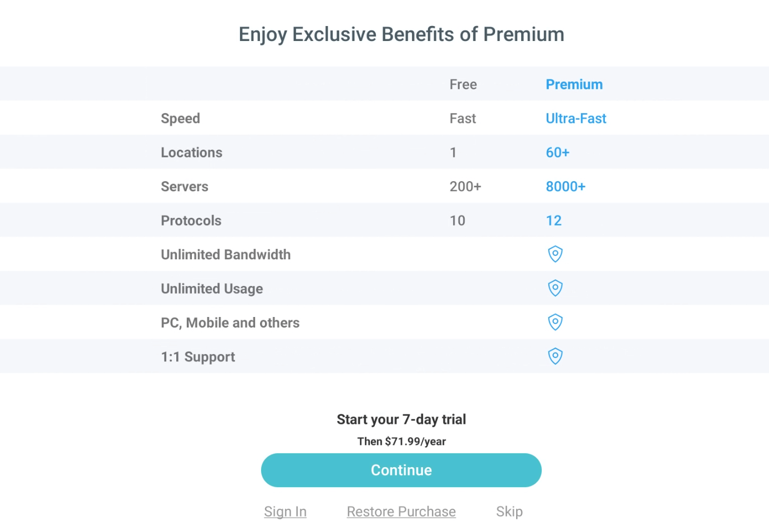Click shield icon in Unlimited Usage row
The image size is (769, 532).
pos(555,288)
